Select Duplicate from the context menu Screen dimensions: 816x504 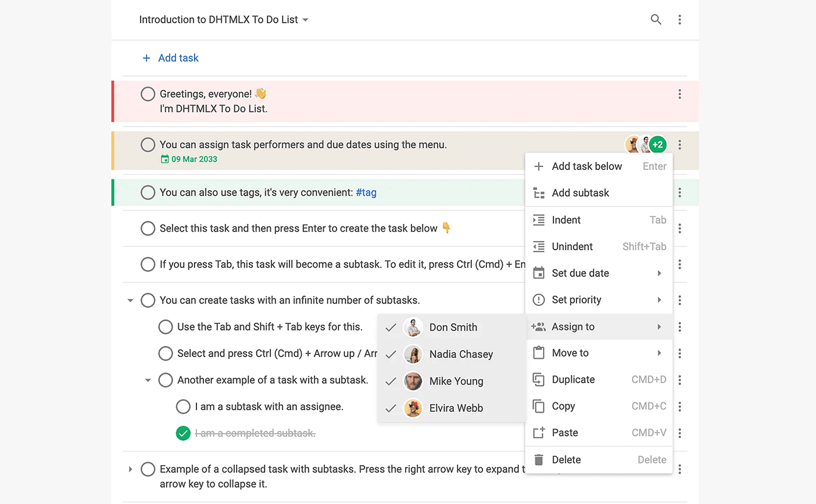coord(599,380)
